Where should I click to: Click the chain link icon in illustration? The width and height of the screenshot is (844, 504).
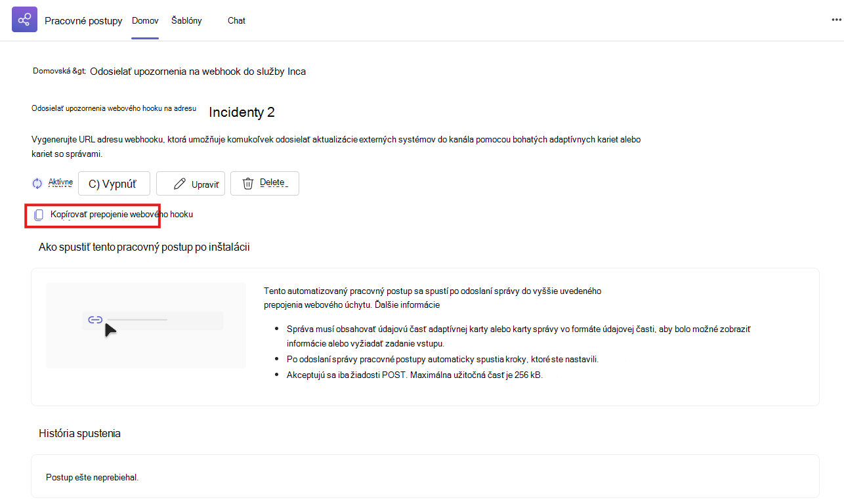click(95, 320)
